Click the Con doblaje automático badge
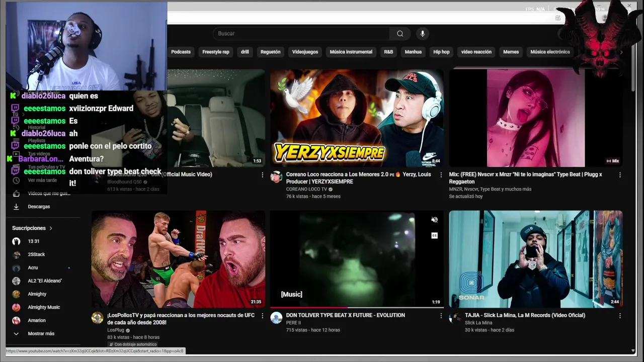The width and height of the screenshot is (644, 362). click(133, 344)
